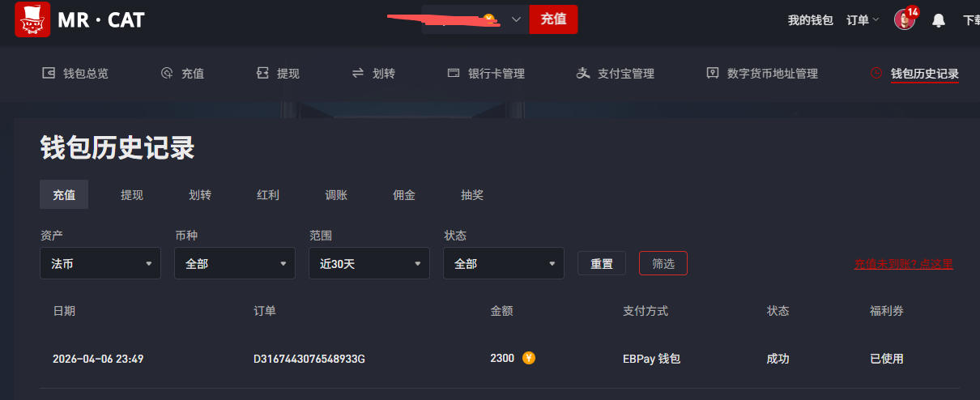Image resolution: width=980 pixels, height=400 pixels.
Task: Open 钱包总览 wallet overview icon
Action: tap(49, 73)
